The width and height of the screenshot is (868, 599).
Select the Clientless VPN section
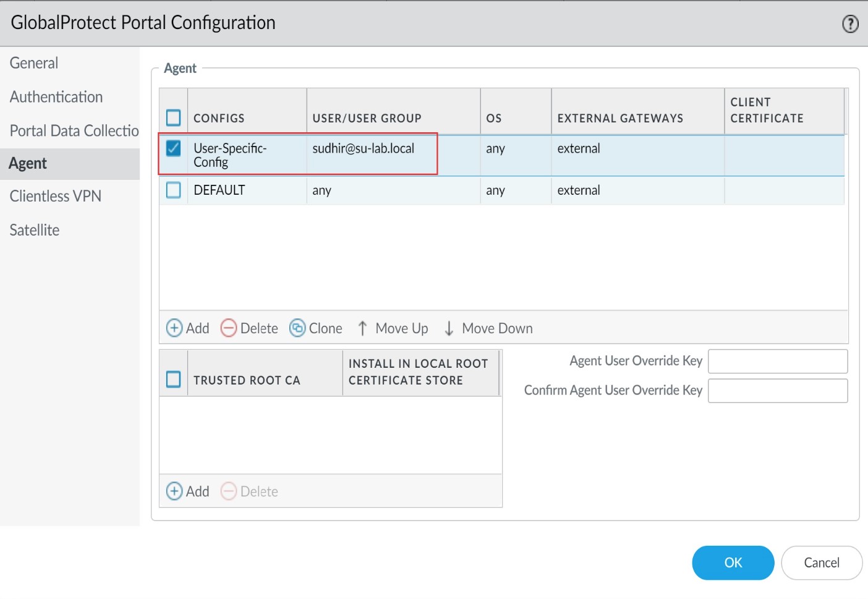(x=55, y=196)
